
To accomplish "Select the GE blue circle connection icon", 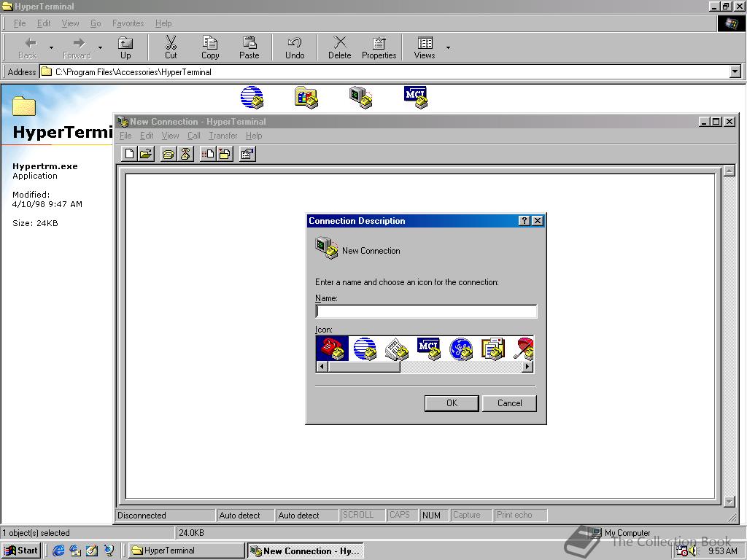I will (x=461, y=349).
